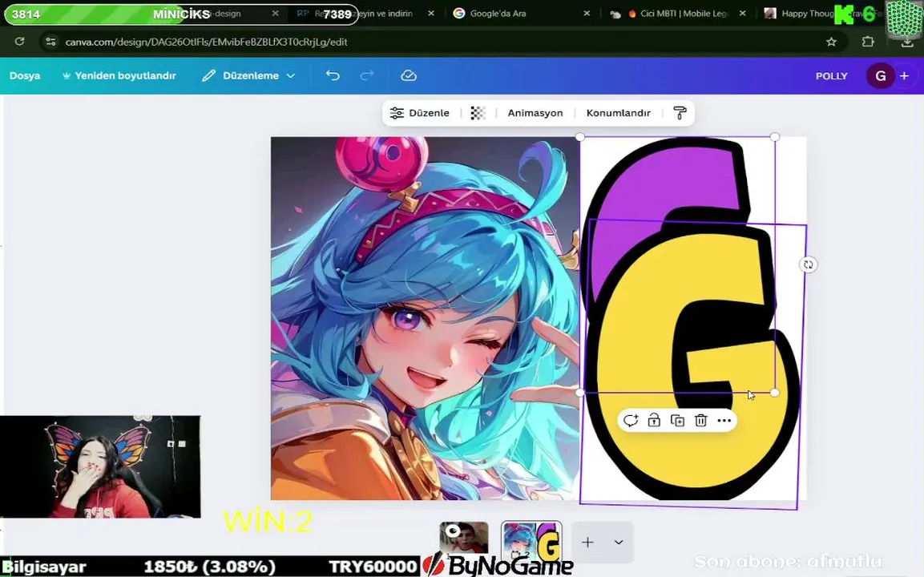This screenshot has width=924, height=577.
Task: Reload the page with browser refresh icon
Action: click(x=19, y=41)
